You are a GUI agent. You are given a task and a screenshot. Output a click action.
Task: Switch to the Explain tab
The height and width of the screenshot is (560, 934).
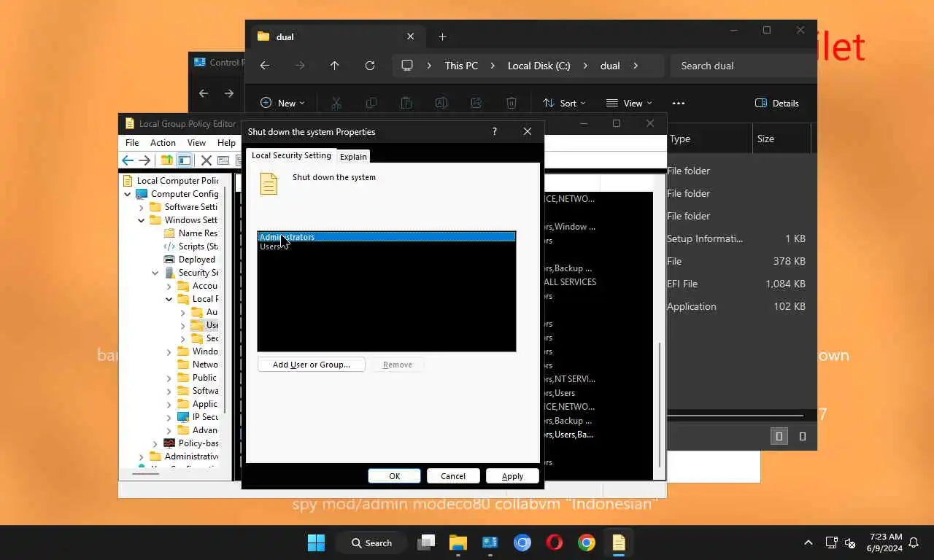(x=353, y=157)
